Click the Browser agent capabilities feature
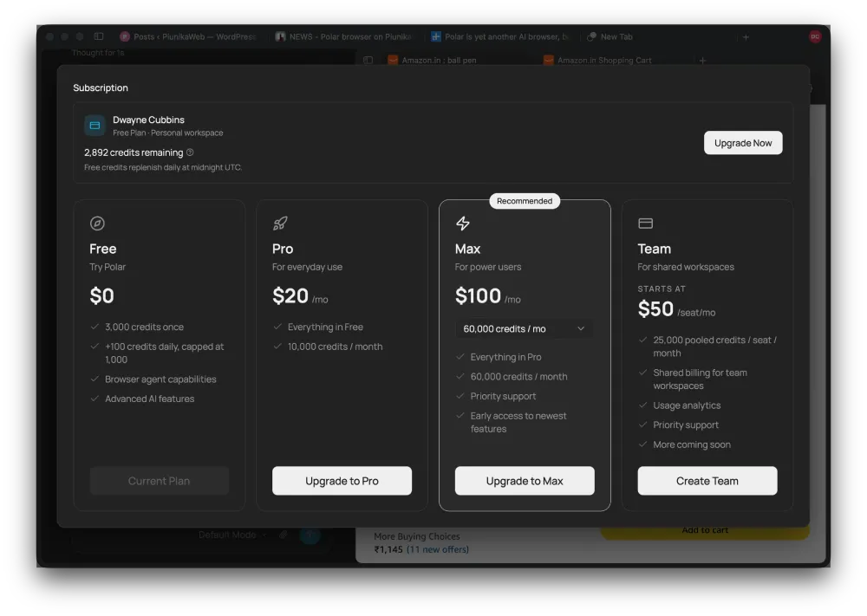Screen dimensions: 867x616 160,379
